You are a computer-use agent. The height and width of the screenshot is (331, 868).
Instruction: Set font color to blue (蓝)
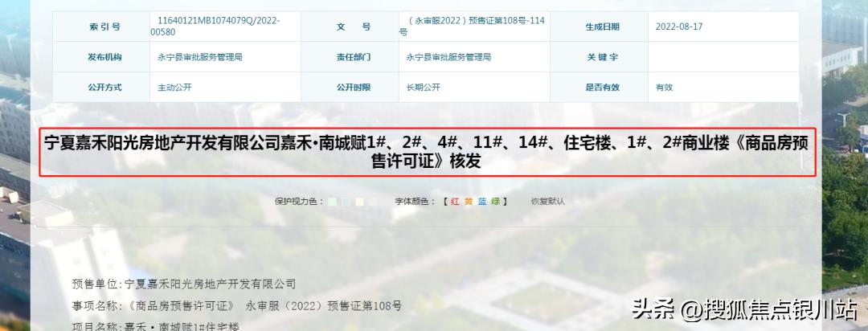pyautogui.click(x=482, y=202)
